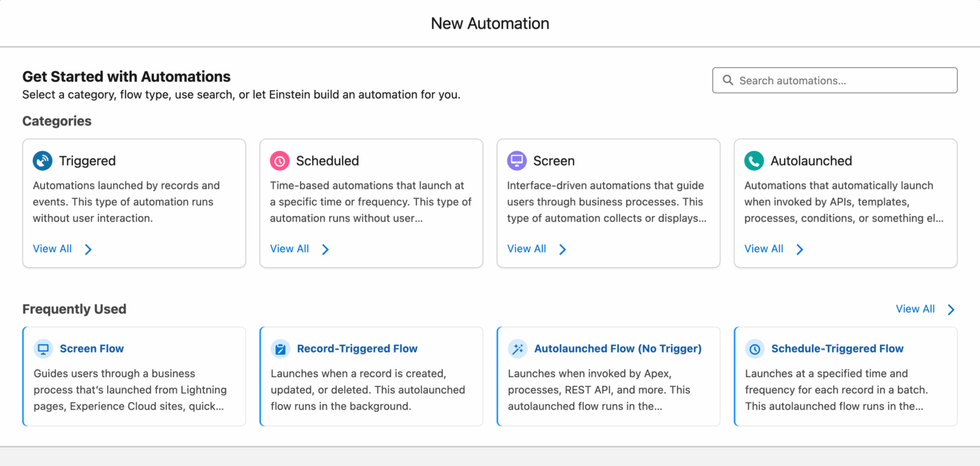Click the pink Scheduled clock icon
Viewport: 980px width, 466px height.
tap(279, 161)
